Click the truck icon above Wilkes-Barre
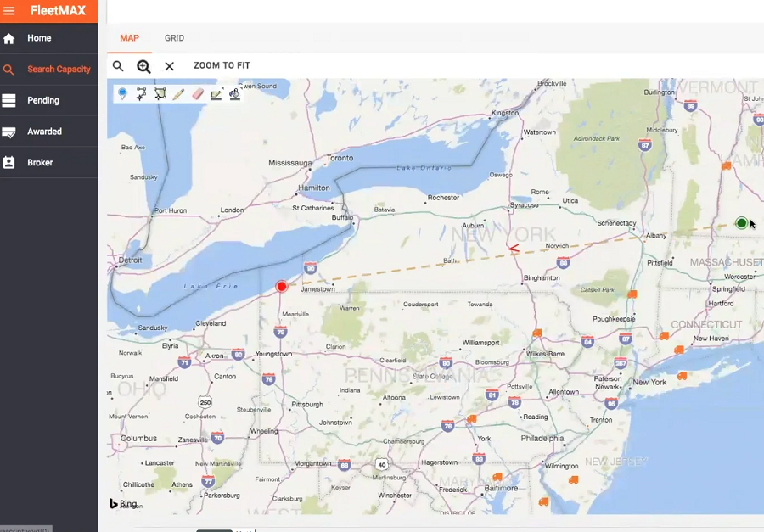This screenshot has height=532, width=764. tap(537, 333)
